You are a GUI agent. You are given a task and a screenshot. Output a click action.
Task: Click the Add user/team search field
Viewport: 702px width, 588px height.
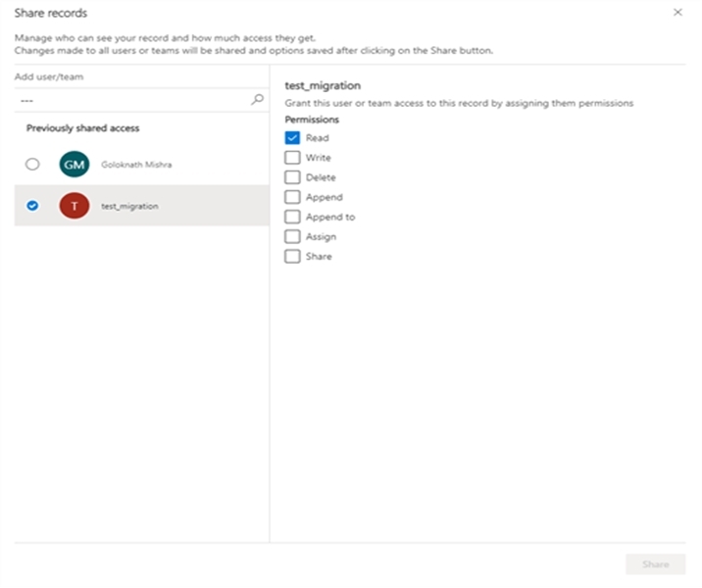(x=132, y=99)
